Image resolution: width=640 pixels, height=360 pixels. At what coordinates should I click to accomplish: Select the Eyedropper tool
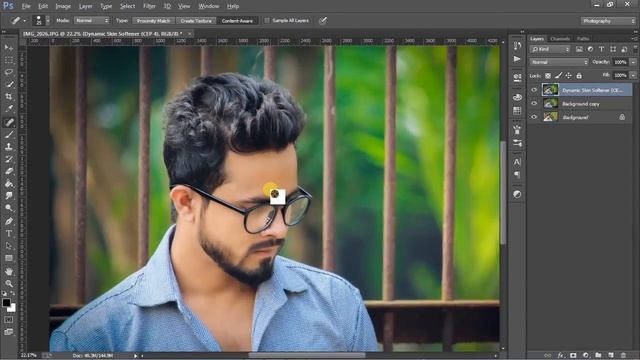9,109
